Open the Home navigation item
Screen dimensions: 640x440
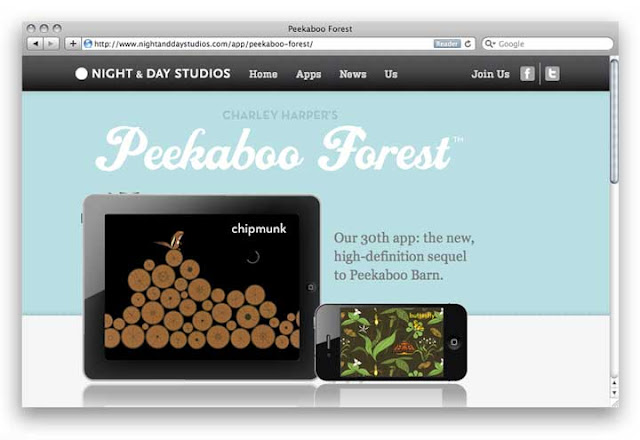tap(263, 74)
